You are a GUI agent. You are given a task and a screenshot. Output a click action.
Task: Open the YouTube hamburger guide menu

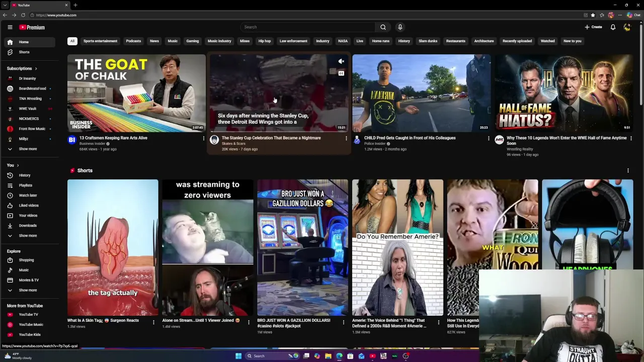10,27
